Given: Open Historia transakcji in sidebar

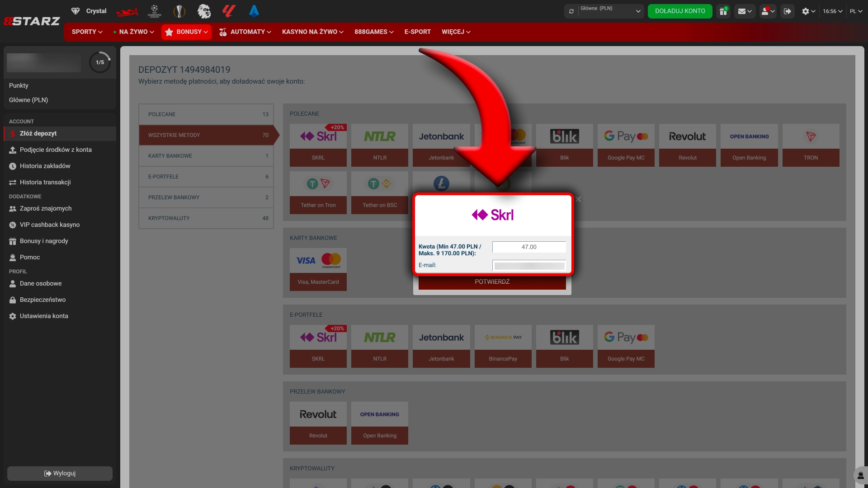Looking at the screenshot, I should 45,182.
